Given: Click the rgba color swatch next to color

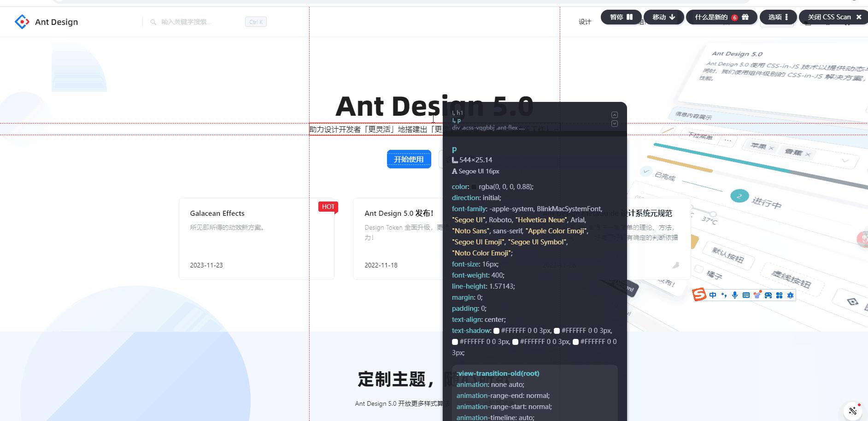Looking at the screenshot, I should (474, 187).
